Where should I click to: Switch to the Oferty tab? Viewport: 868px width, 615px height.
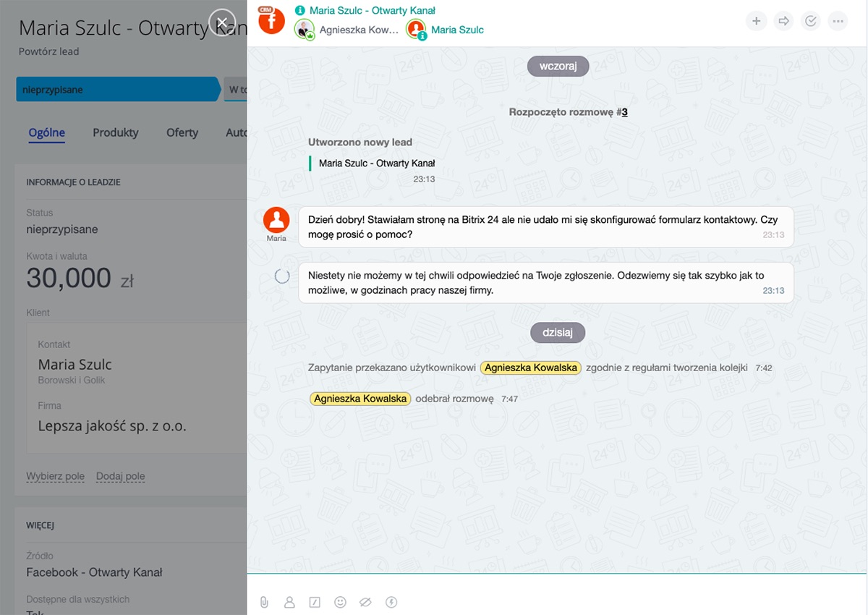182,133
